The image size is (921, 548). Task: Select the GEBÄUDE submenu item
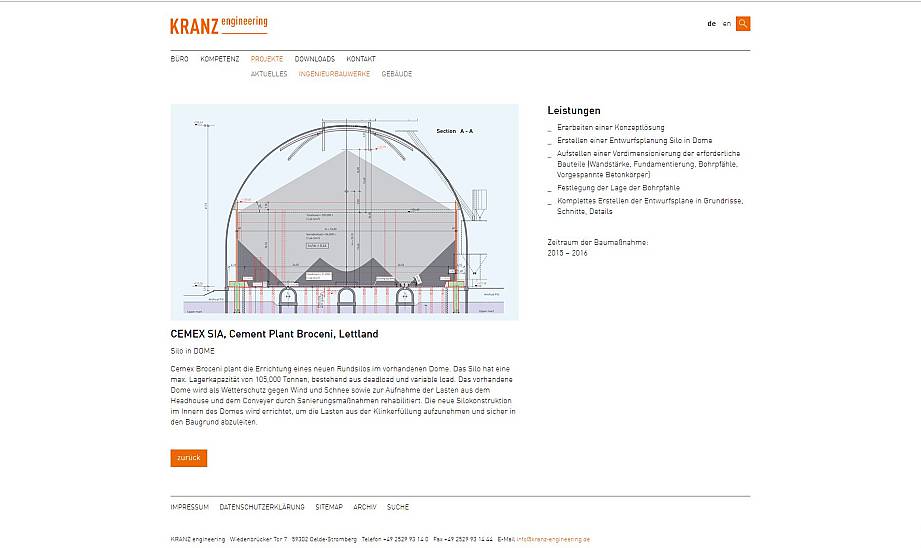pos(397,74)
